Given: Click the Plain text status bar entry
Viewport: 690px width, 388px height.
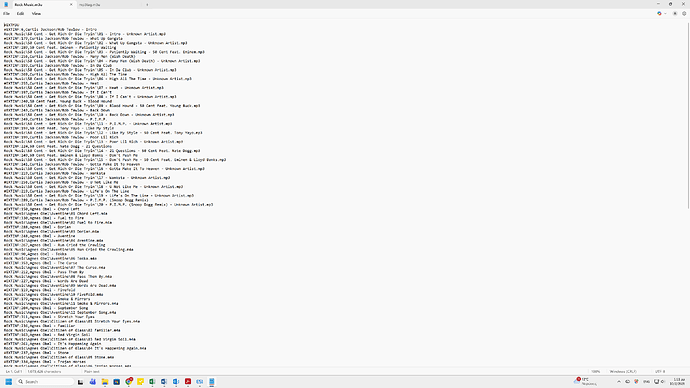Looking at the screenshot, I should click(92, 372).
